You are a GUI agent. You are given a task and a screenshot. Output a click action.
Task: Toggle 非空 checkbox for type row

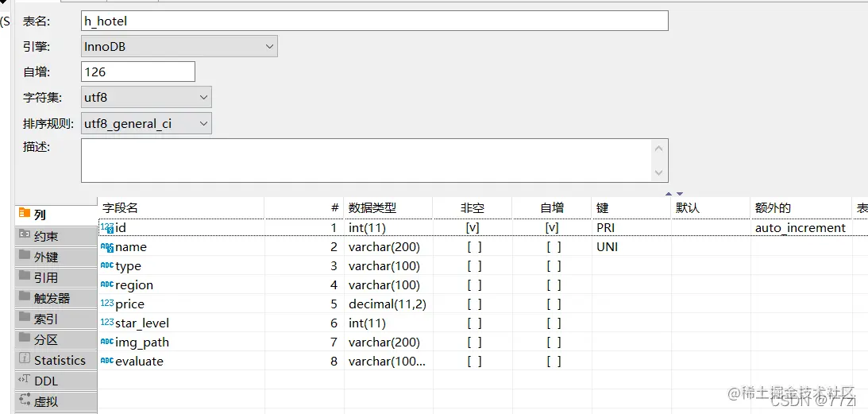pyautogui.click(x=474, y=266)
